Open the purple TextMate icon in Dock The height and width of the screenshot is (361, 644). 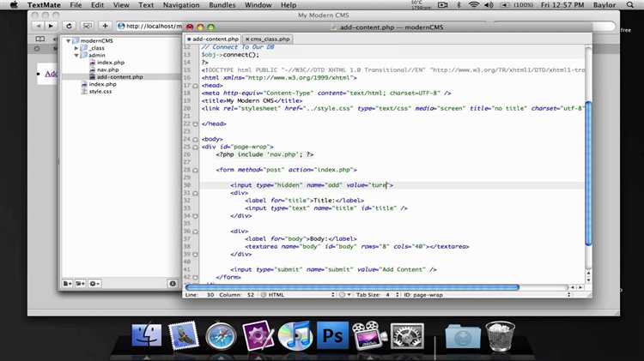tap(258, 335)
